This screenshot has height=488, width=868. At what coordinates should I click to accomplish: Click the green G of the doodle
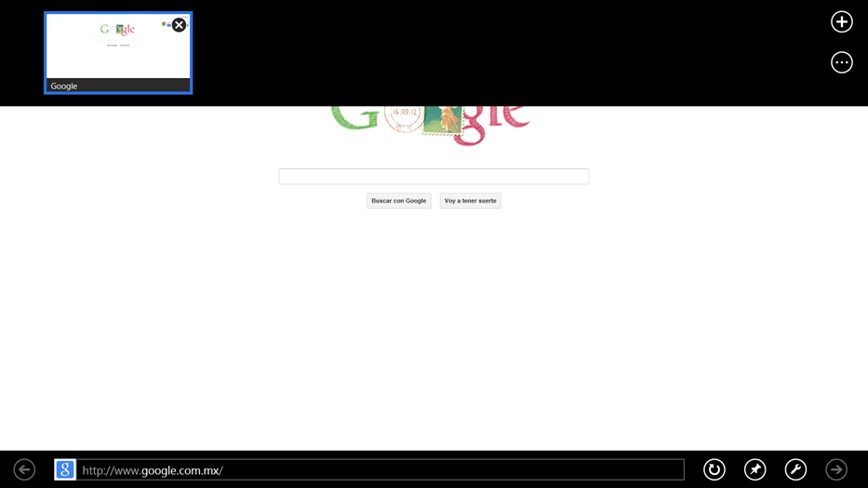point(355,118)
